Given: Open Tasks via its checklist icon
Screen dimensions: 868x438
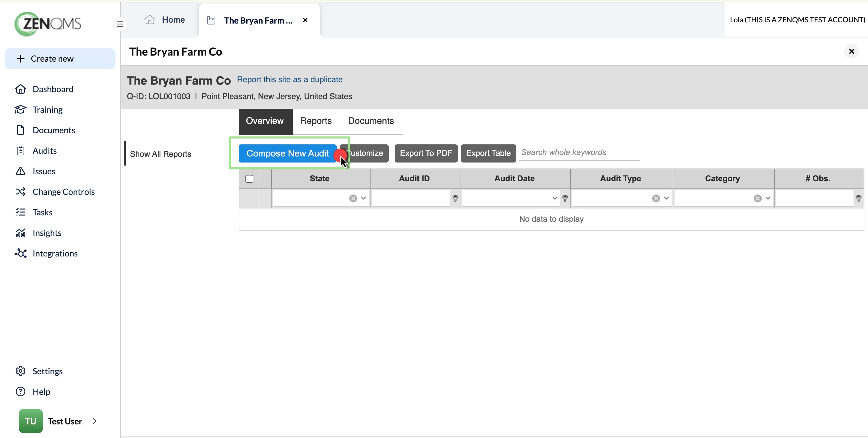Looking at the screenshot, I should click(21, 212).
